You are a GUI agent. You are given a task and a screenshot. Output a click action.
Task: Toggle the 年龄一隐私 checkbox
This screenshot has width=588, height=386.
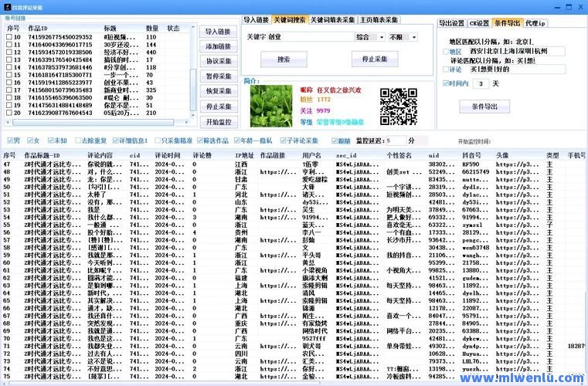237,141
